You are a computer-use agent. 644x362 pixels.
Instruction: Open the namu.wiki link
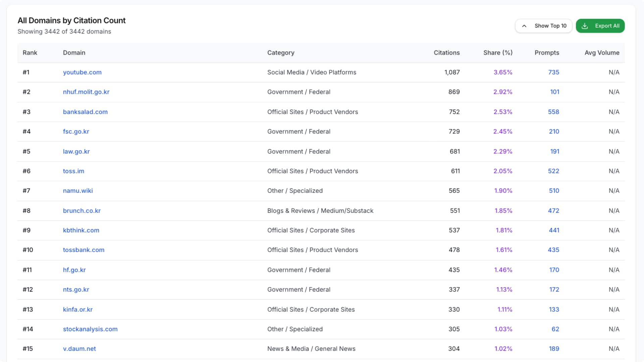click(78, 191)
